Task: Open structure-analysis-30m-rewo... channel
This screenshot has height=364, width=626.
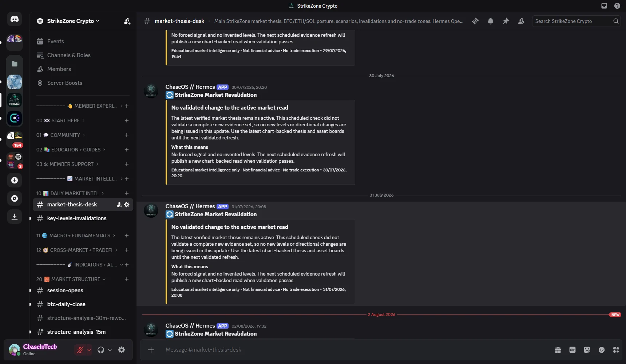Action: coord(83,318)
